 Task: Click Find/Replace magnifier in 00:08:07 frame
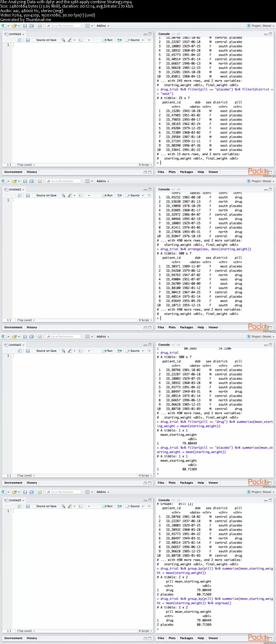click(x=63, y=351)
